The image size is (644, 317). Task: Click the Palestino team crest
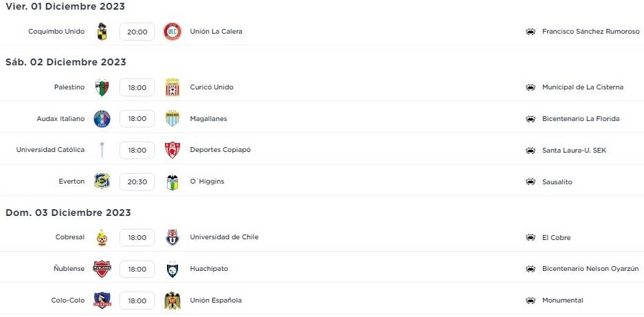coord(102,87)
